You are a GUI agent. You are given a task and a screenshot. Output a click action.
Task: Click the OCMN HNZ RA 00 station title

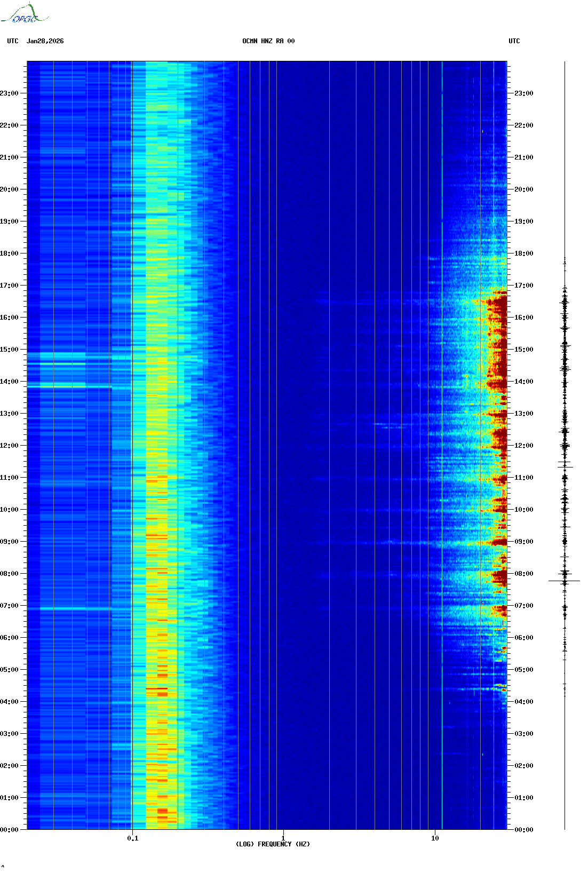coord(268,41)
